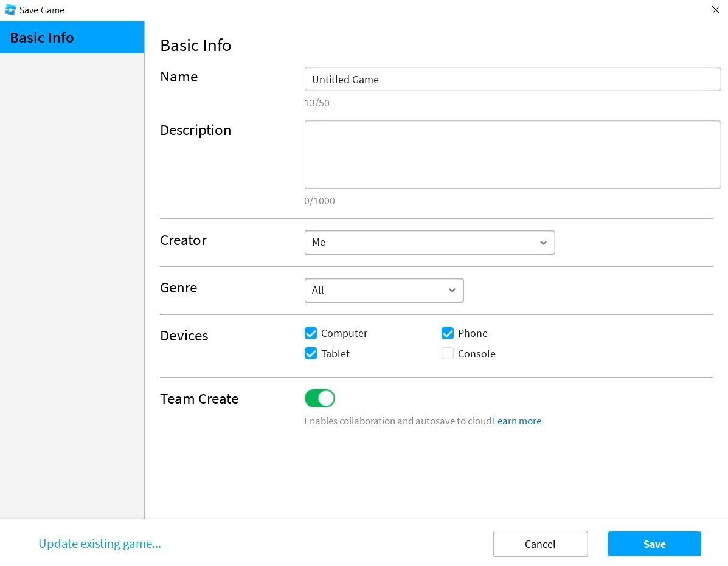Open the Learn more link
Screen dimensions: 728x566
point(517,421)
